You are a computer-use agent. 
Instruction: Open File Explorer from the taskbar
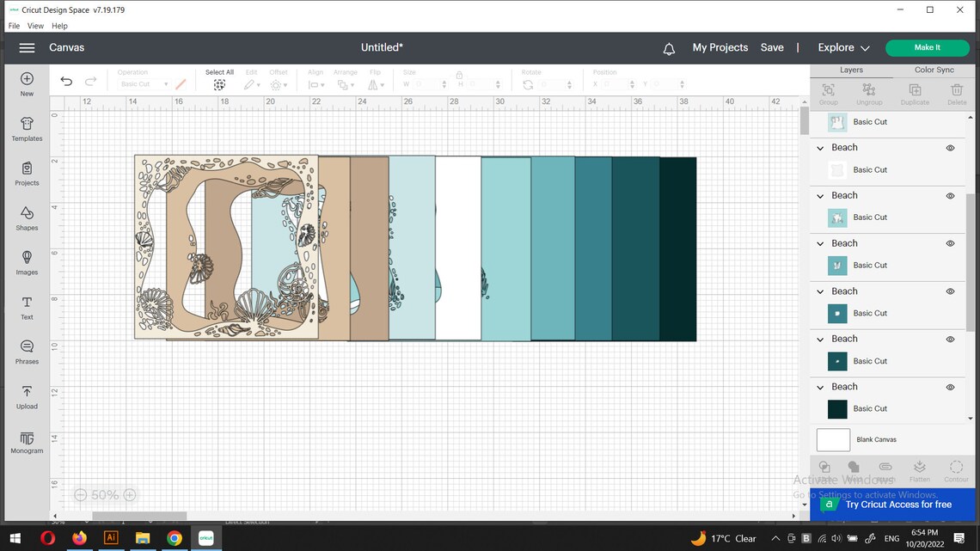[143, 538]
